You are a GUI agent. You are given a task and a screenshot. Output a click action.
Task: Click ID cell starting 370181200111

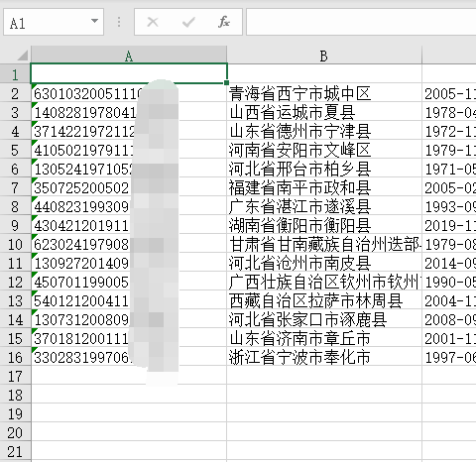pos(129,337)
